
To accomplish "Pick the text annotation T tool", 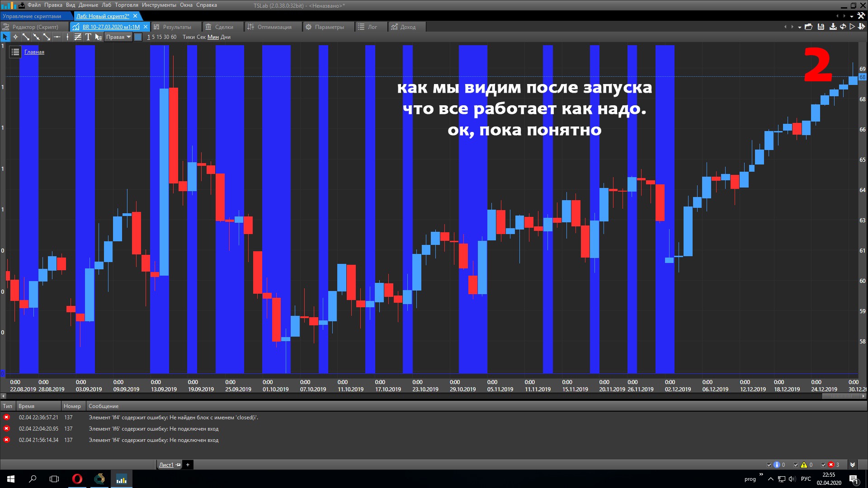I will tap(88, 37).
